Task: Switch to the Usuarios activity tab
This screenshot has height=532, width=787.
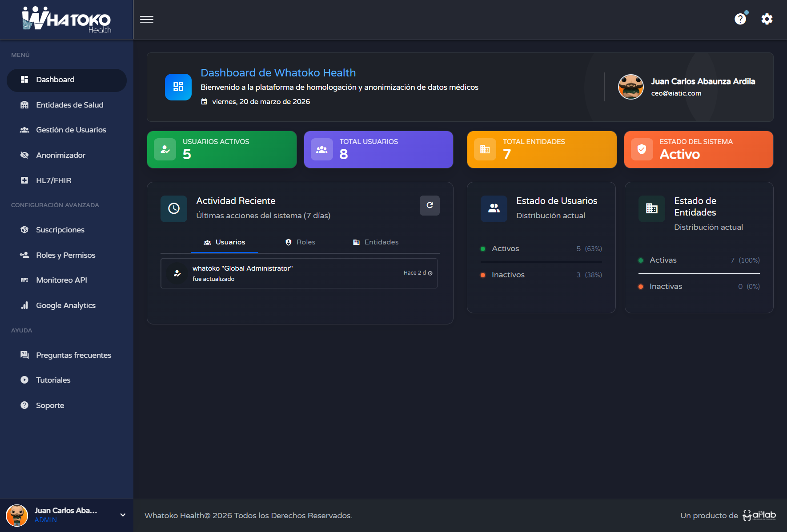Action: tap(225, 242)
